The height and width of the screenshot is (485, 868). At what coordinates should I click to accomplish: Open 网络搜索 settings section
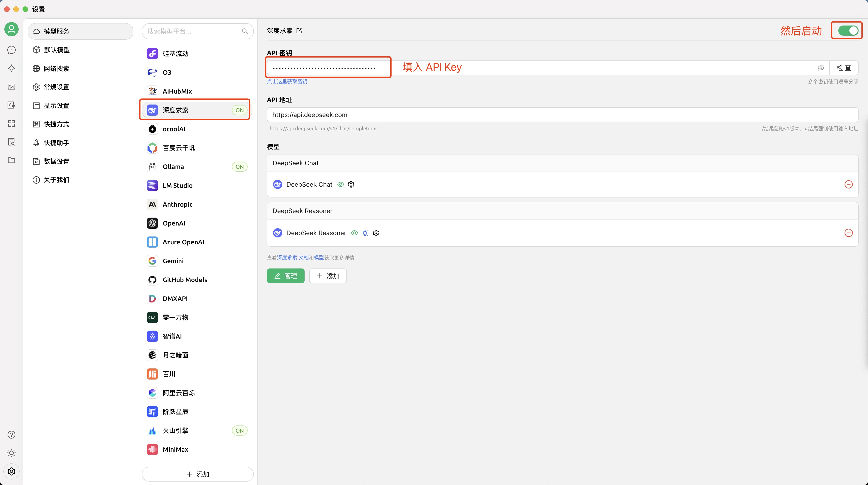80,68
